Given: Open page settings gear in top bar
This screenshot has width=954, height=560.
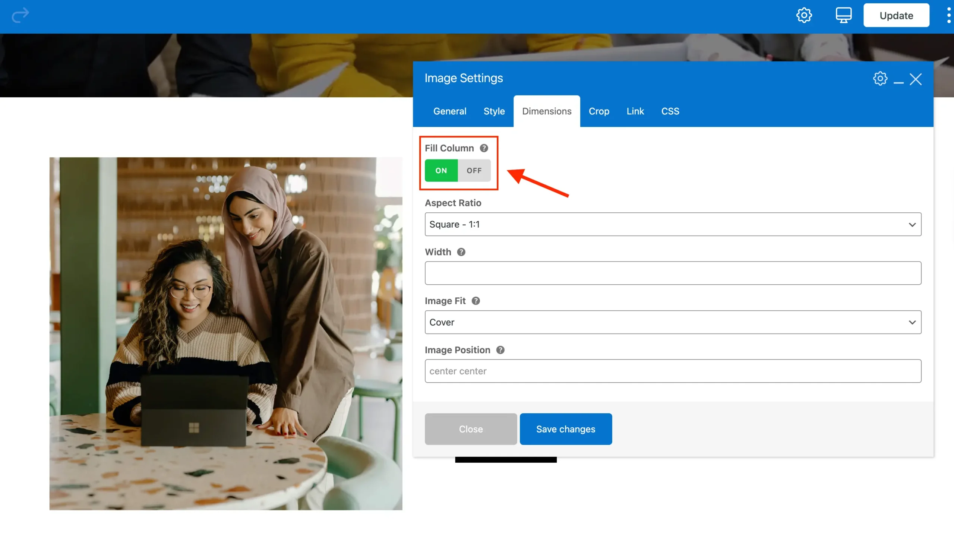Looking at the screenshot, I should pos(804,16).
